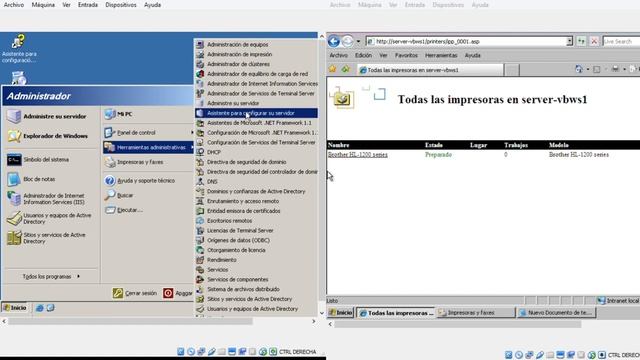640x360 pixels.
Task: Open Internet Explorer Edición menu
Action: click(363, 55)
